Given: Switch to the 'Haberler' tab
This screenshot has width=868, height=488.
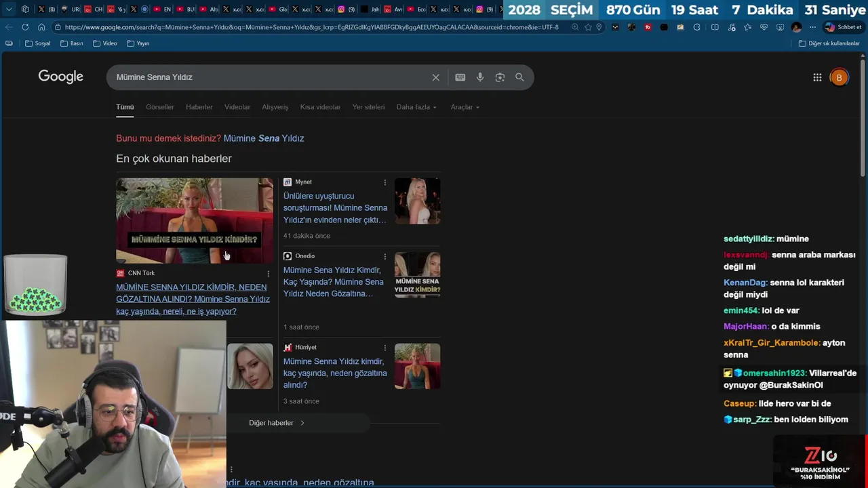Looking at the screenshot, I should [199, 107].
